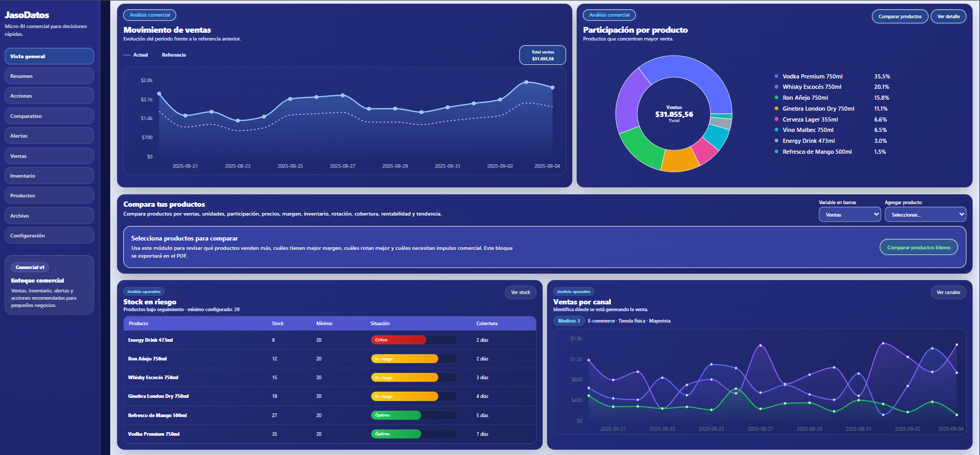980x455 pixels.
Task: Open the Archivo section
Action: pyautogui.click(x=49, y=216)
